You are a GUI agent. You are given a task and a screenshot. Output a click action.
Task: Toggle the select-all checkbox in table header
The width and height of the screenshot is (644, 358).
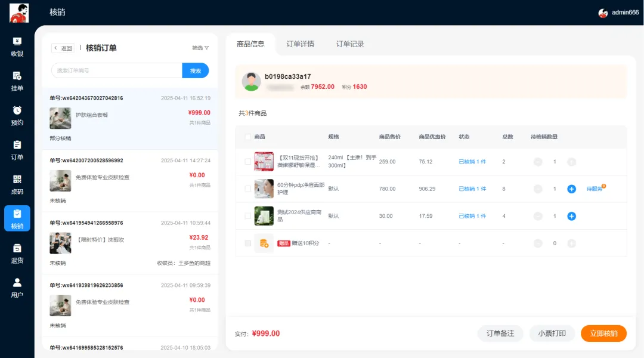point(247,137)
